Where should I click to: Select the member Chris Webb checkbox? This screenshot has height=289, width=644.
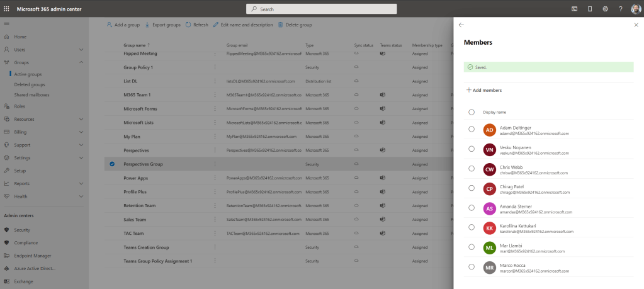[472, 169]
